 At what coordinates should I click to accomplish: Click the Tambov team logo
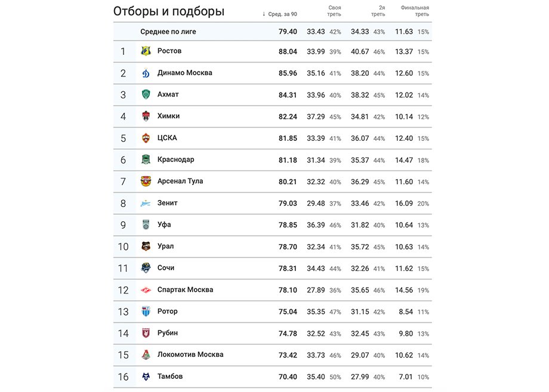(146, 377)
